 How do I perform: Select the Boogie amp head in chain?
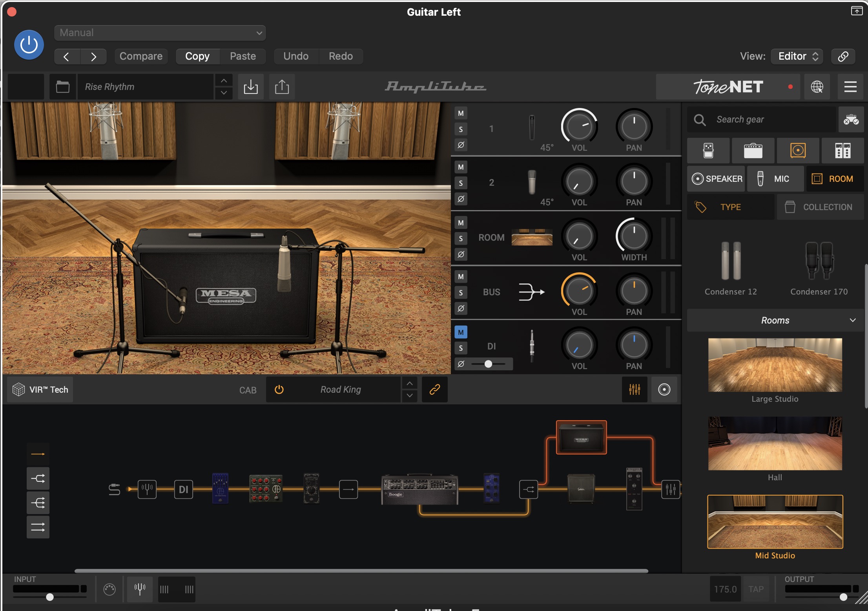click(x=419, y=489)
